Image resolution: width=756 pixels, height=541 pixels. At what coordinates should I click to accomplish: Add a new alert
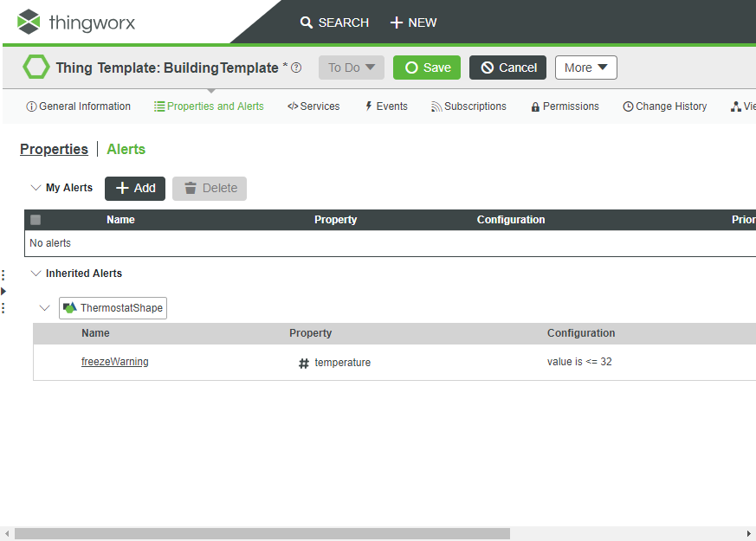135,188
